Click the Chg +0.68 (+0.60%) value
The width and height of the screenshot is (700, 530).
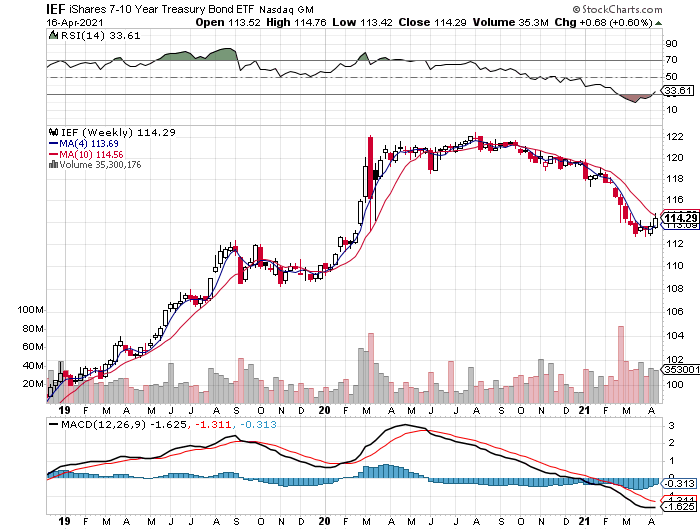click(604, 22)
